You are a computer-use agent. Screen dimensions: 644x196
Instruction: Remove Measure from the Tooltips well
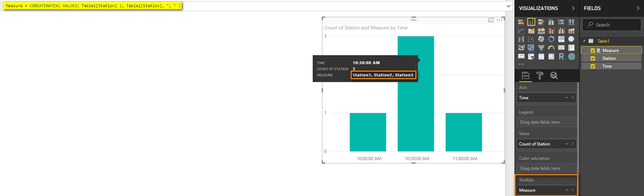tap(573, 190)
